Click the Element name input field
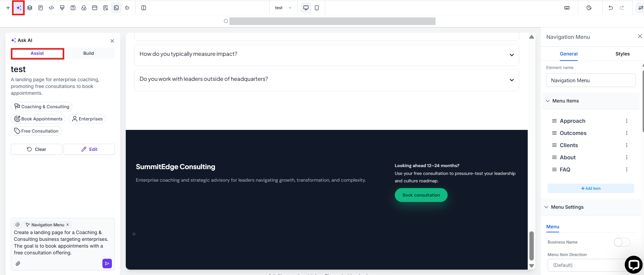This screenshot has height=275, width=644. 591,81
